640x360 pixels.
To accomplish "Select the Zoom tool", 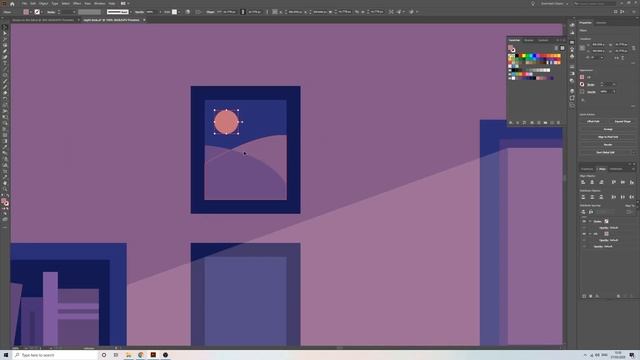I will pyautogui.click(x=5, y=189).
